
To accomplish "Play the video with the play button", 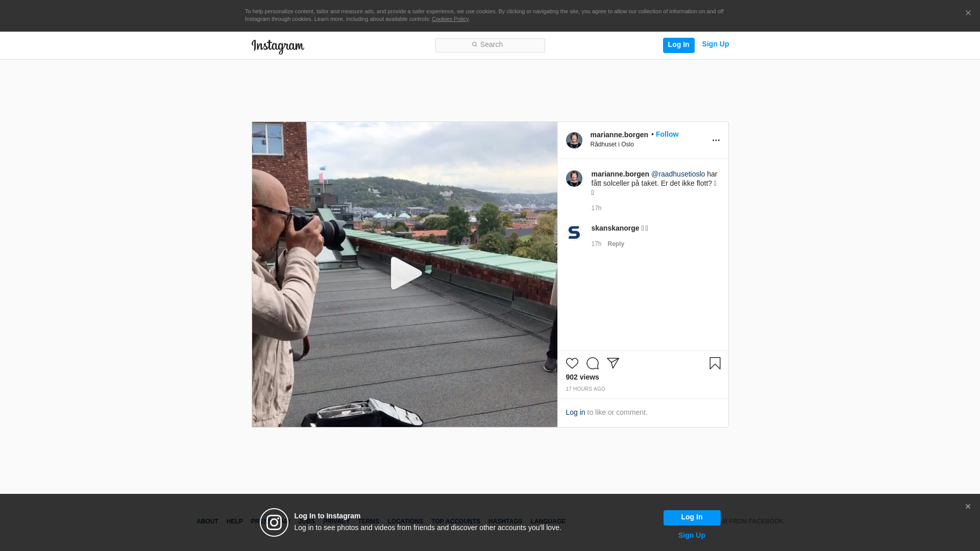I will coord(405,273).
